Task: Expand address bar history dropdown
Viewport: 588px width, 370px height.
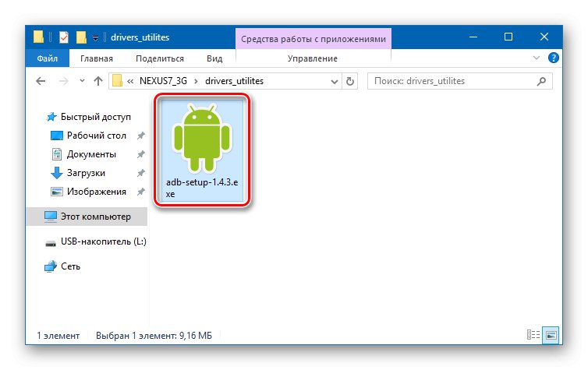Action: [x=334, y=81]
